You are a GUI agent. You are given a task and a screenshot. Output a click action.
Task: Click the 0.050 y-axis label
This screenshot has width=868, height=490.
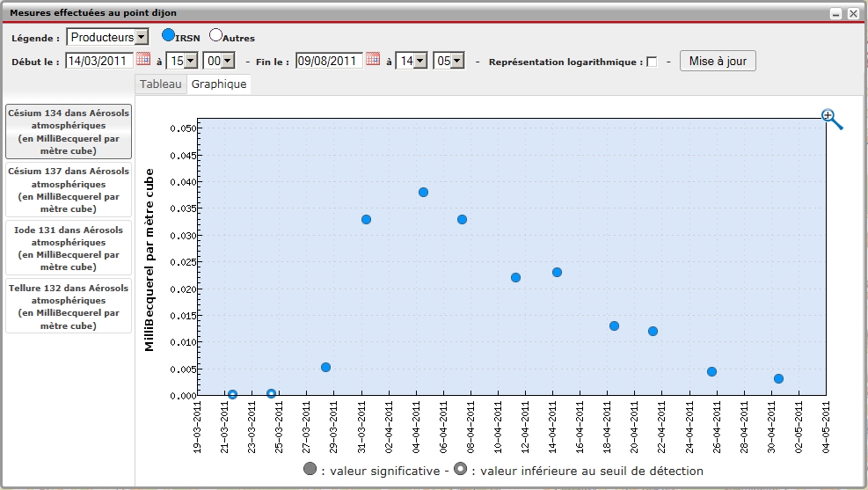pyautogui.click(x=183, y=128)
